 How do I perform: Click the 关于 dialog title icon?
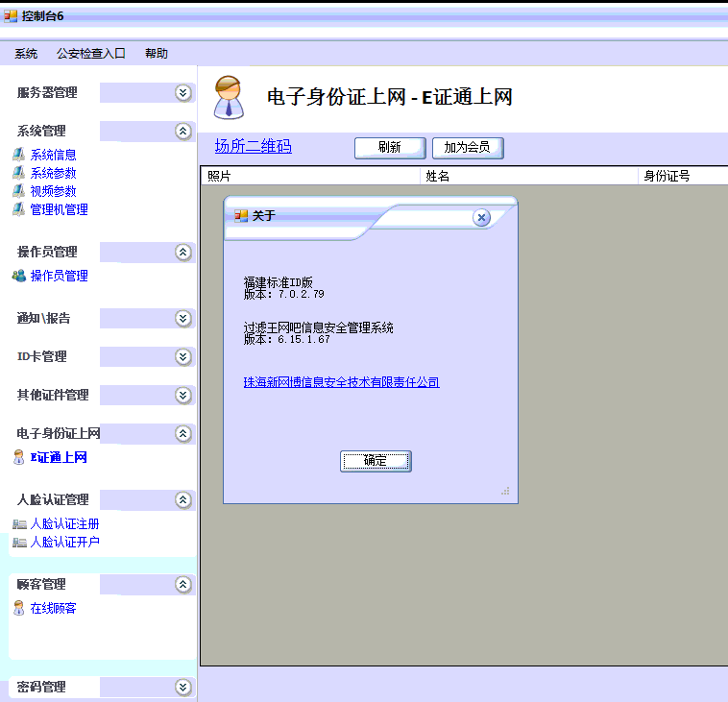click(x=241, y=216)
